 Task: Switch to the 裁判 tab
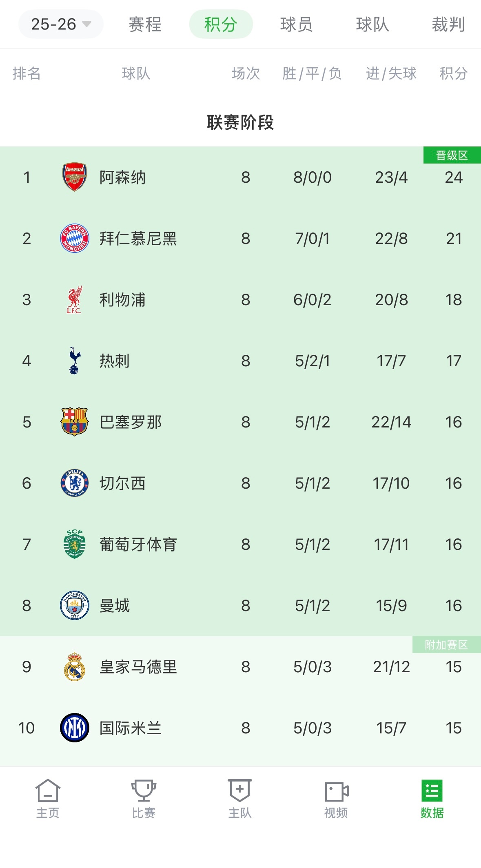449,24
